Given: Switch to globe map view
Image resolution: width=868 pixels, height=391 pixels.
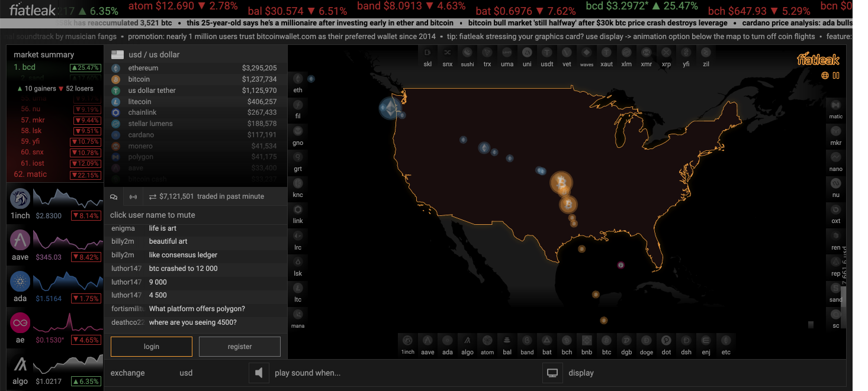Looking at the screenshot, I should click(x=825, y=76).
